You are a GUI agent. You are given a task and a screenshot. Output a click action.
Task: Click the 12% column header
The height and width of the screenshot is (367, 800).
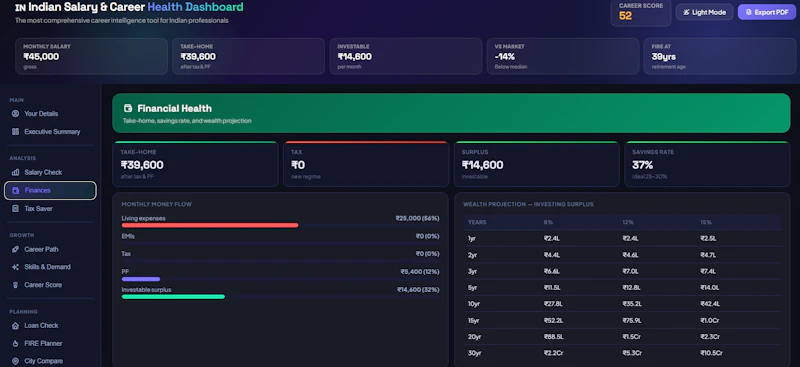point(628,223)
